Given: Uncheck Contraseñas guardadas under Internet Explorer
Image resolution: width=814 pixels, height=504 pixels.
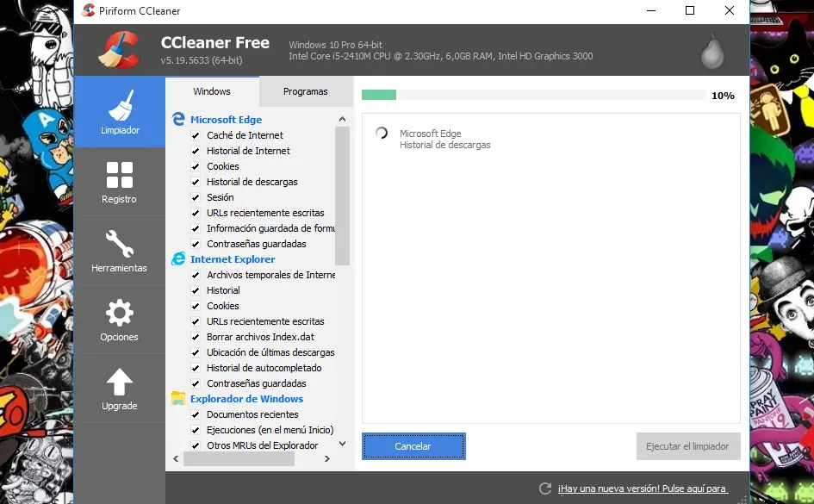Looking at the screenshot, I should 196,383.
